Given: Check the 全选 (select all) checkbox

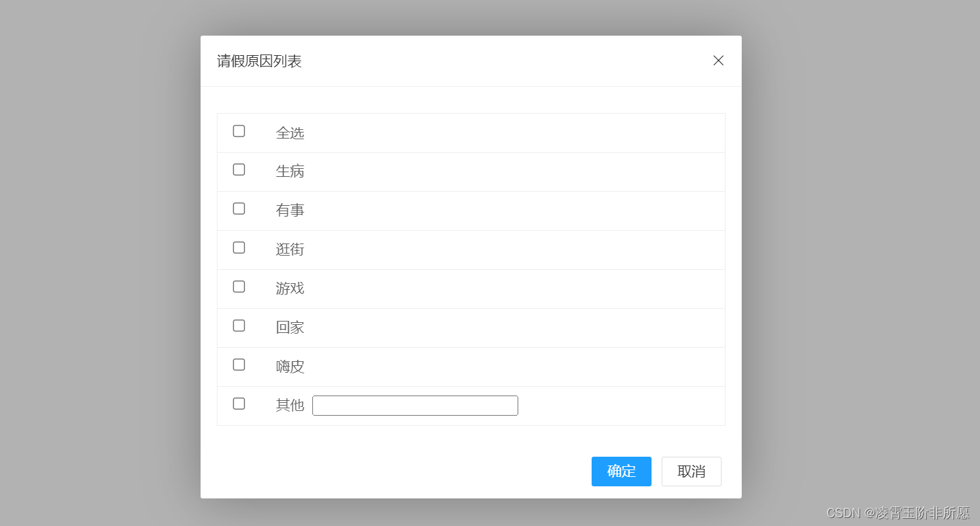Looking at the screenshot, I should [x=239, y=131].
